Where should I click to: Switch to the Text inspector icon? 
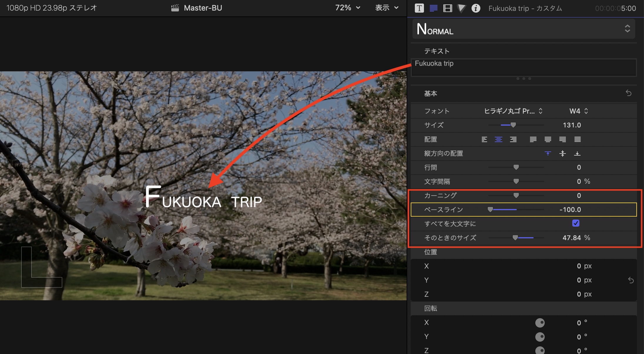[x=433, y=8]
